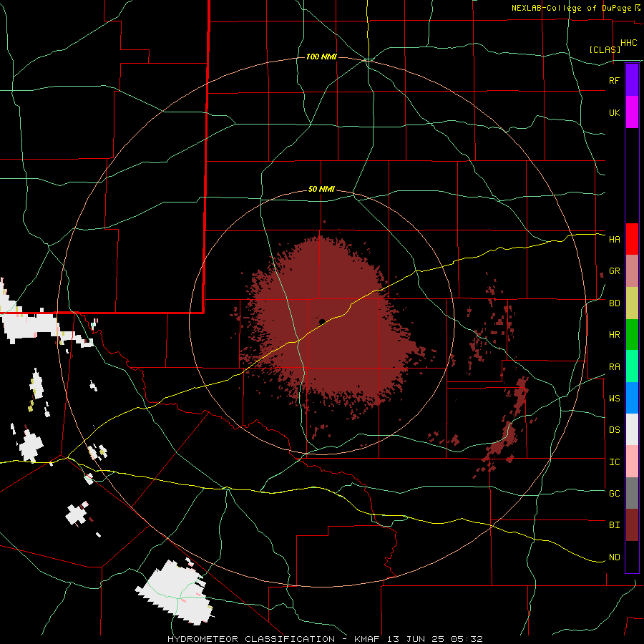Click the BI legend label
This screenshot has height=644, width=644.
(614, 525)
